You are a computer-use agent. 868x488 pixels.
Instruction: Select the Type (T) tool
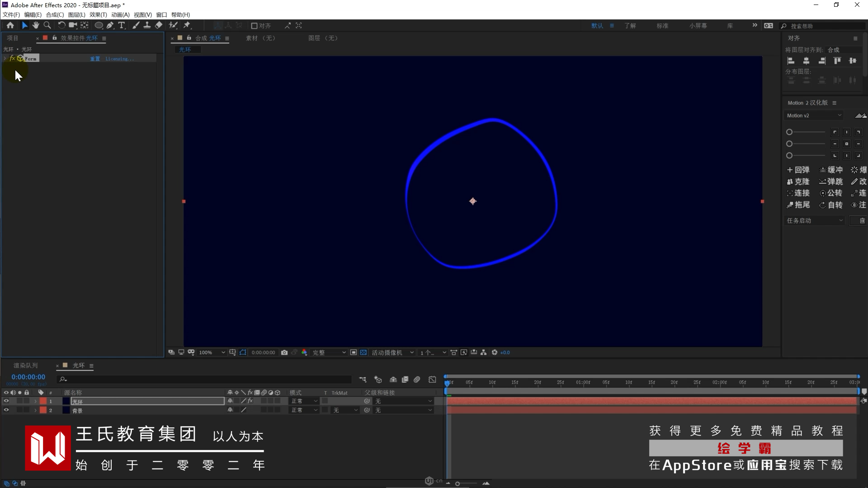click(122, 25)
